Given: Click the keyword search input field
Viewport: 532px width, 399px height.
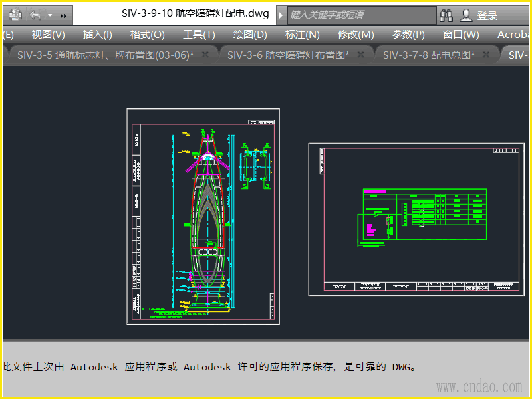Looking at the screenshot, I should [362, 15].
